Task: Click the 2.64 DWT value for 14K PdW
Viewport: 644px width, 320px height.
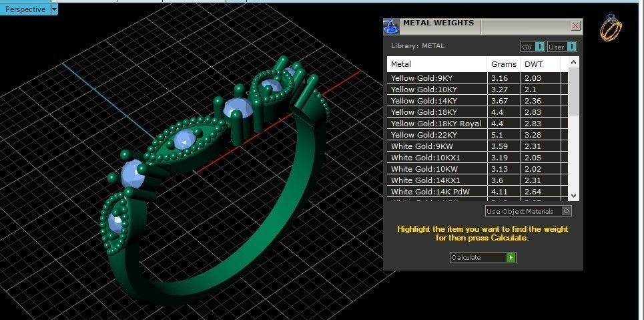Action: tap(533, 192)
